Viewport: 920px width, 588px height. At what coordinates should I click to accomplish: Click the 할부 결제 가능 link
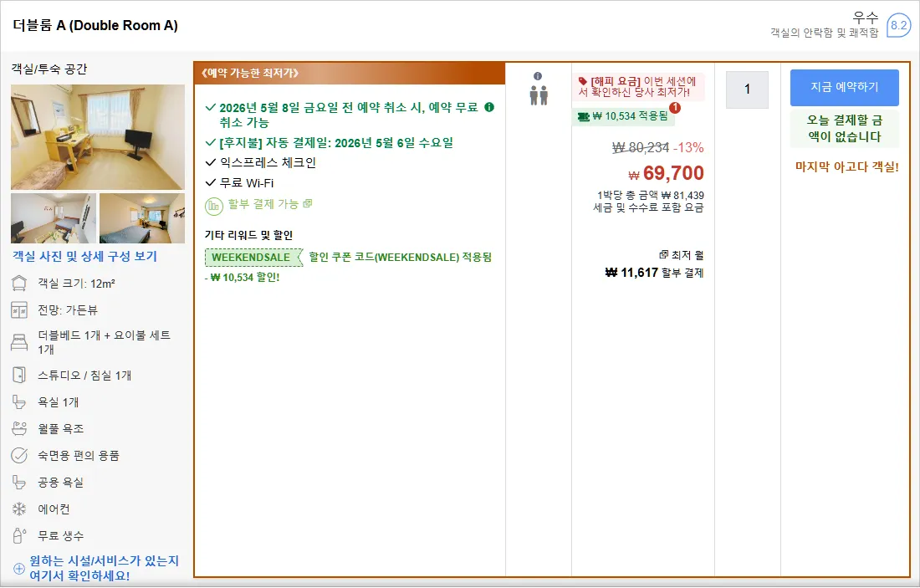point(263,203)
